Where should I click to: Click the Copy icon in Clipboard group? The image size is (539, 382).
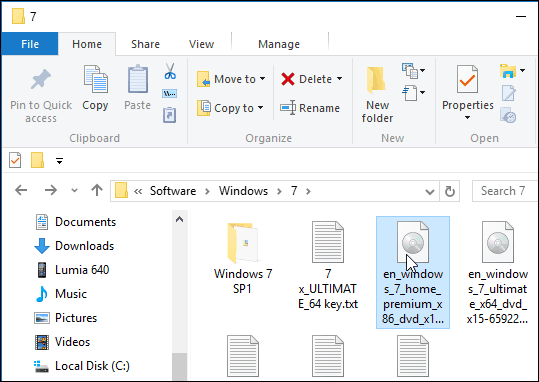(95, 79)
